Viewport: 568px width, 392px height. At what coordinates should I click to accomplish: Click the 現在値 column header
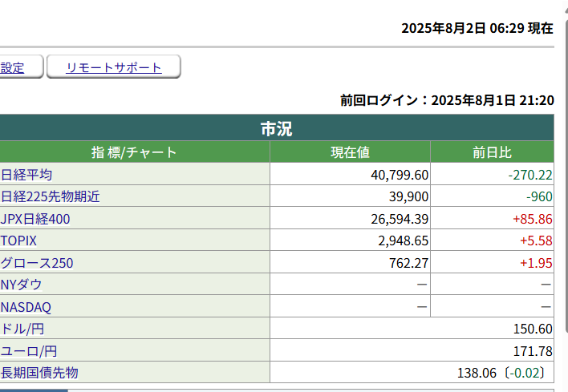coord(350,152)
